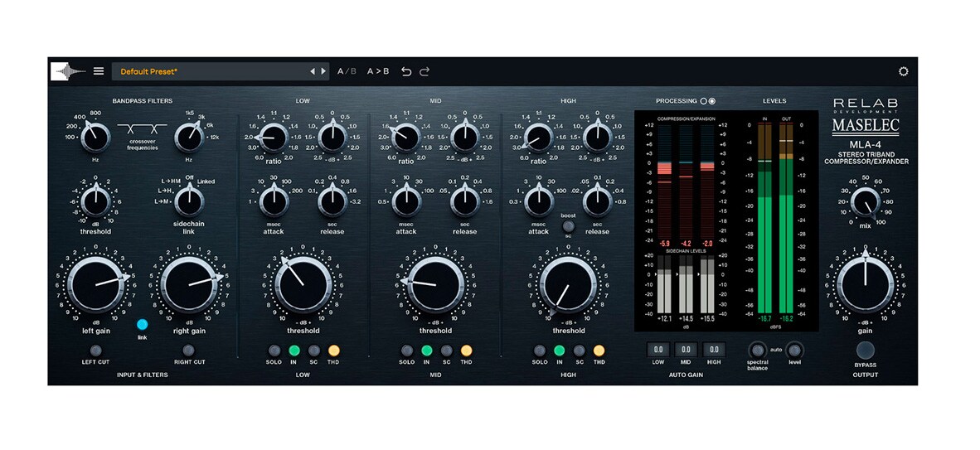The image size is (980, 450).
Task: Click the MID band release knob
Action: (465, 202)
